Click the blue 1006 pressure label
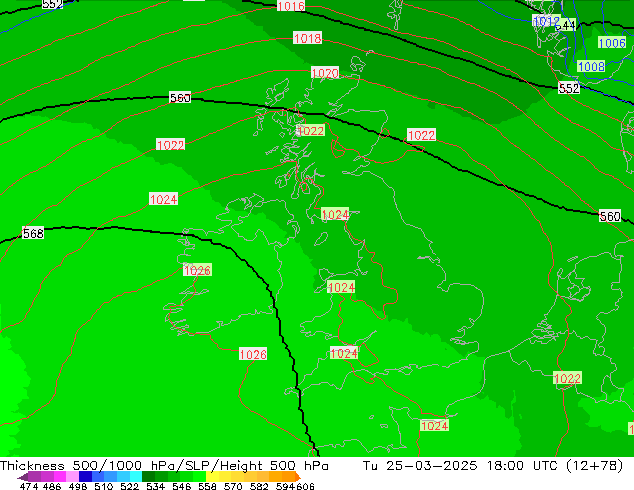Screen dimensions: 634x490 coord(612,42)
